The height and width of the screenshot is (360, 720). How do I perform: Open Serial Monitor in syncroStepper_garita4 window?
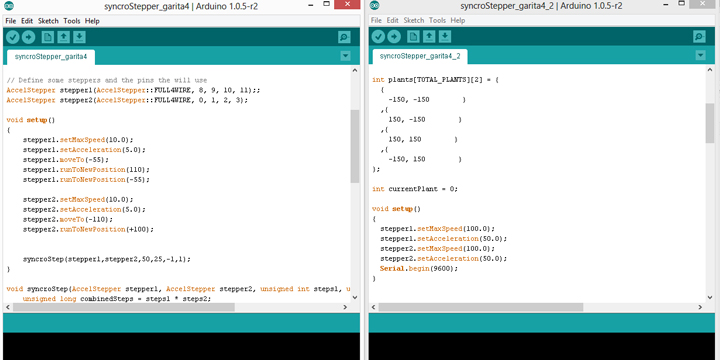point(344,37)
